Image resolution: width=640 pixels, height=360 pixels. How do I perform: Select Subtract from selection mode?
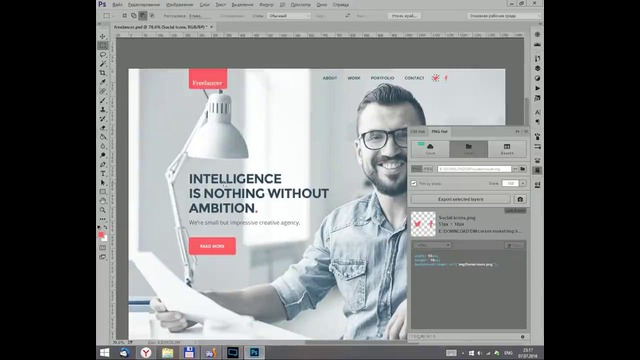[x=142, y=16]
